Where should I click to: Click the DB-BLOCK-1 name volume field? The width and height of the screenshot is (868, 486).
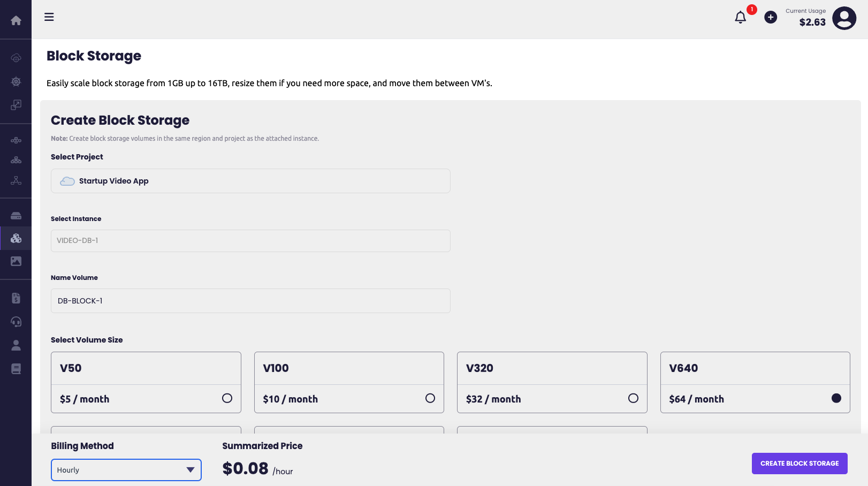tap(250, 301)
